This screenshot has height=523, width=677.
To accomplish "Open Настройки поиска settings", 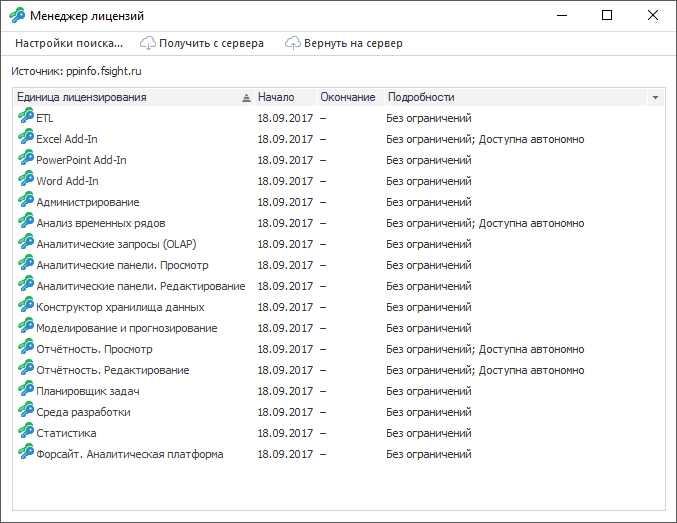I will pyautogui.click(x=69, y=43).
